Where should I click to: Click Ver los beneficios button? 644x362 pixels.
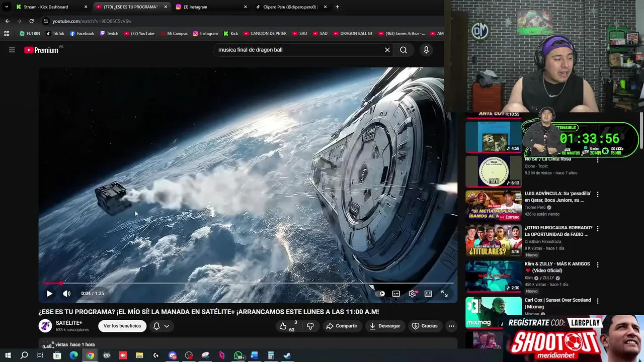122,326
